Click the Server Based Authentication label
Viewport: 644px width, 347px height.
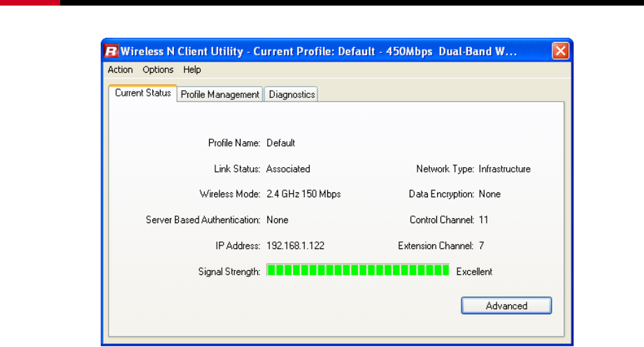(203, 220)
